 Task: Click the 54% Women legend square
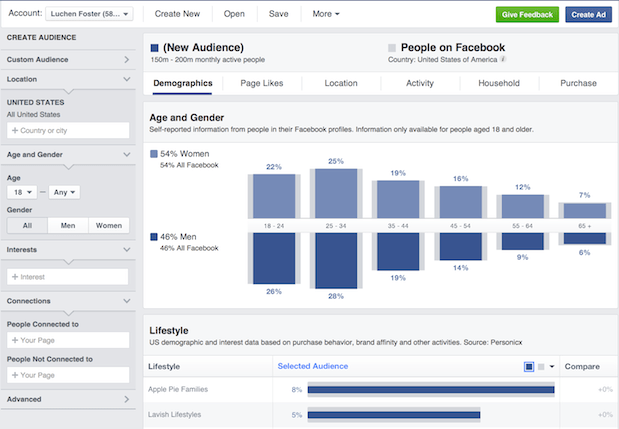click(x=153, y=154)
